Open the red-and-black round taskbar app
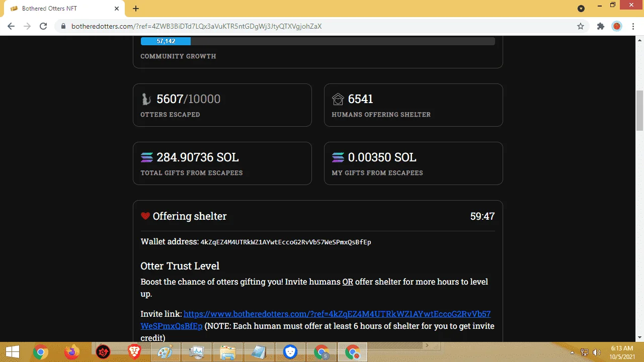Viewport: 644px width, 362px height. click(103, 352)
